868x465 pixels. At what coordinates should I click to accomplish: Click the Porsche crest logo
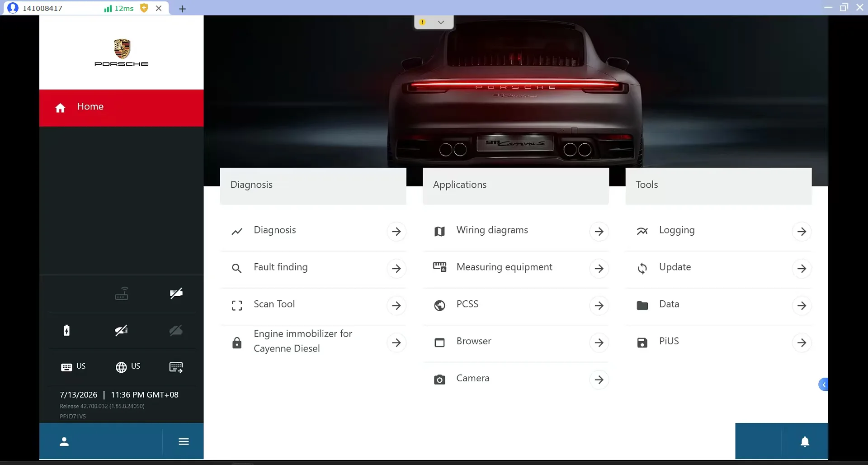point(122,49)
